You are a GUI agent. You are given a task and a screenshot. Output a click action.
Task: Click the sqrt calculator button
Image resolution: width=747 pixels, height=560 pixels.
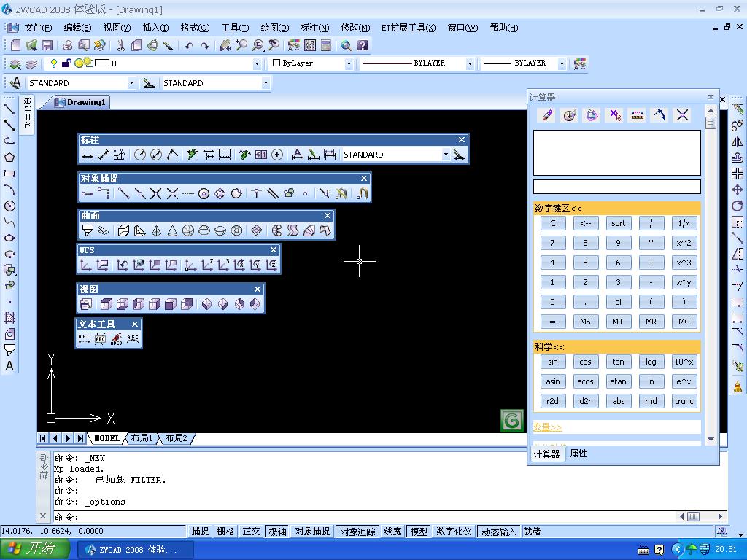coord(619,223)
